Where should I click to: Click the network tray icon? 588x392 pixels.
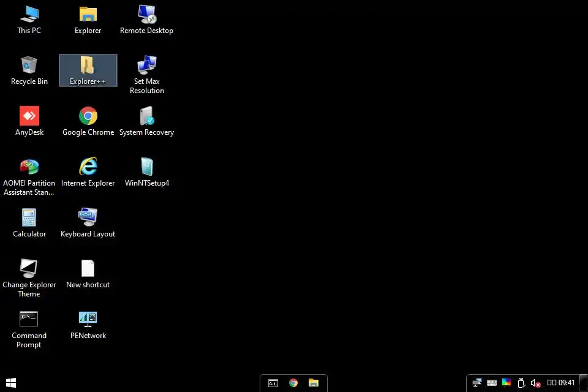[477, 383]
